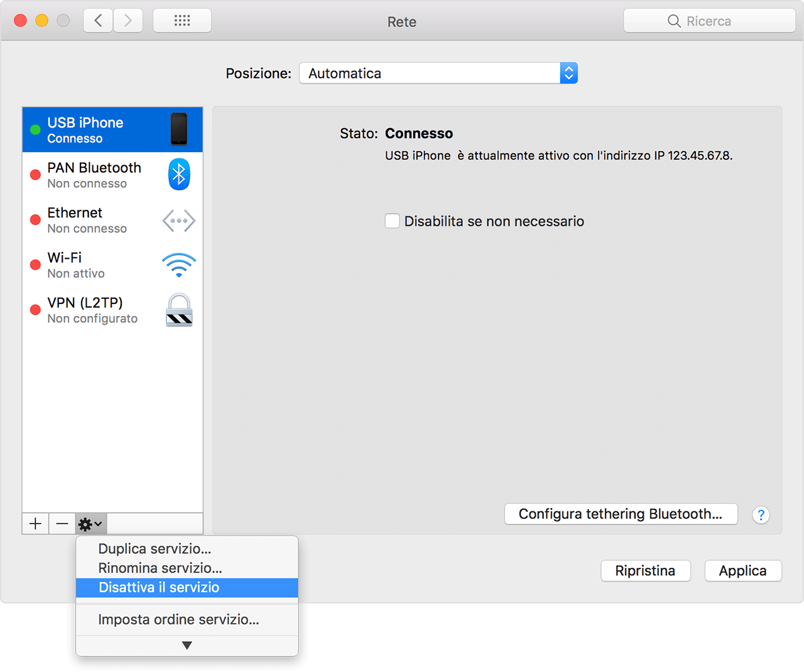
Task: Click the IP address description text
Action: pos(558,156)
